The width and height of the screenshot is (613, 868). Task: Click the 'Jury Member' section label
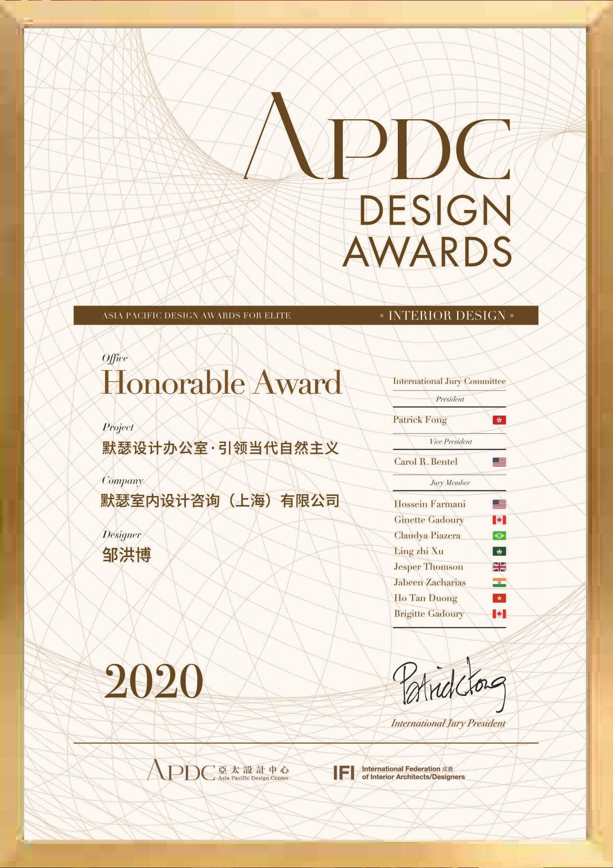450,483
